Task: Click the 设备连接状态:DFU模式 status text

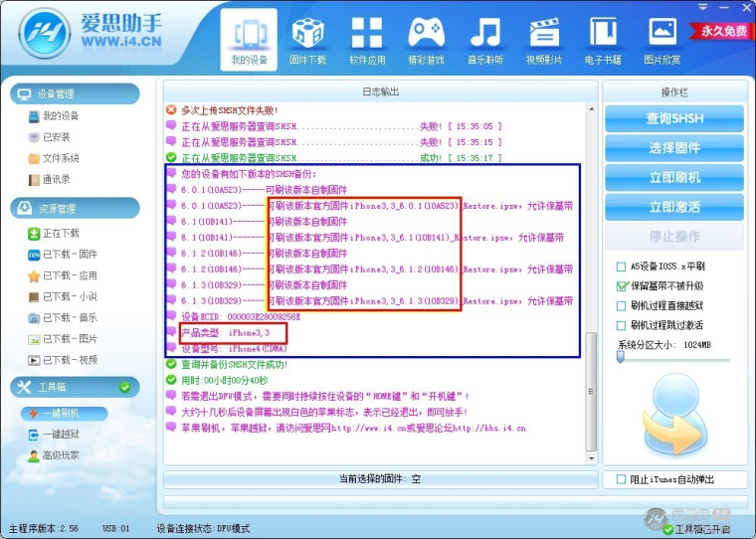Action: [203, 529]
